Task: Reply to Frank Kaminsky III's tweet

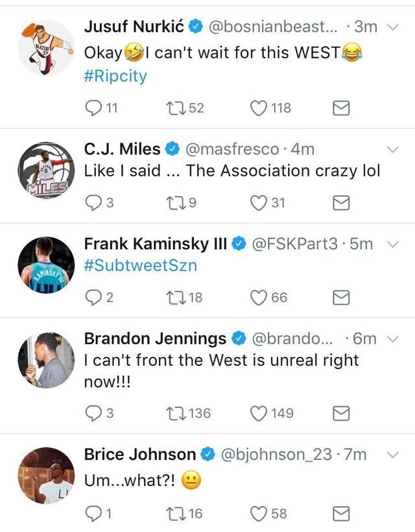Action: [93, 298]
